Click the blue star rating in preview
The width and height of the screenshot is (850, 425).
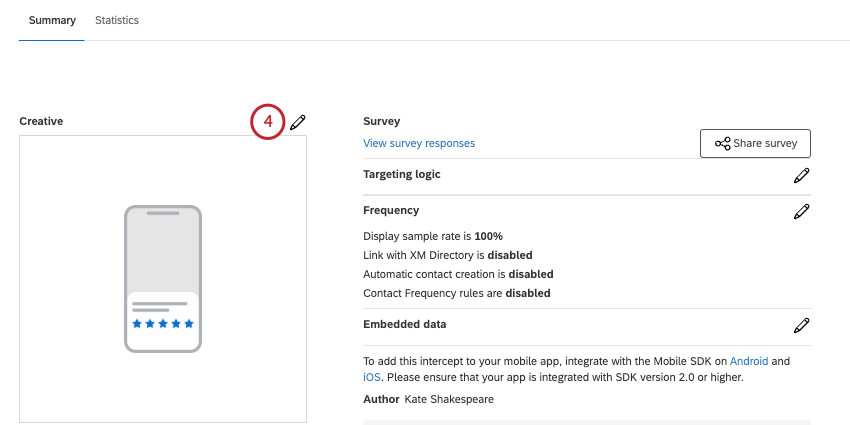coord(163,324)
